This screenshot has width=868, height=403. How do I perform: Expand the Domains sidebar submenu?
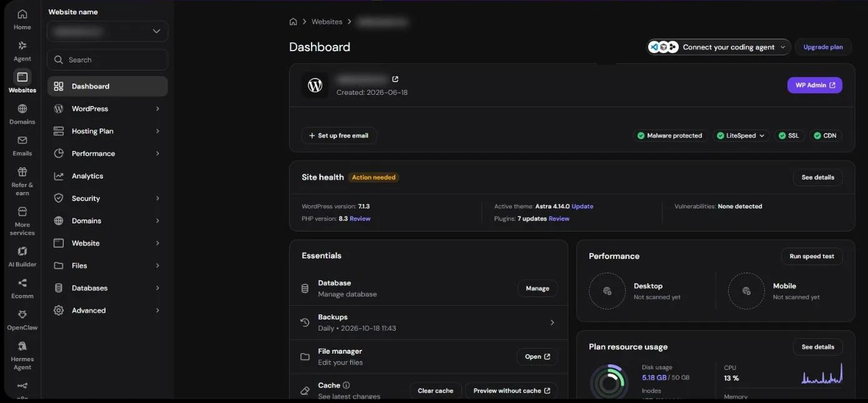(157, 221)
